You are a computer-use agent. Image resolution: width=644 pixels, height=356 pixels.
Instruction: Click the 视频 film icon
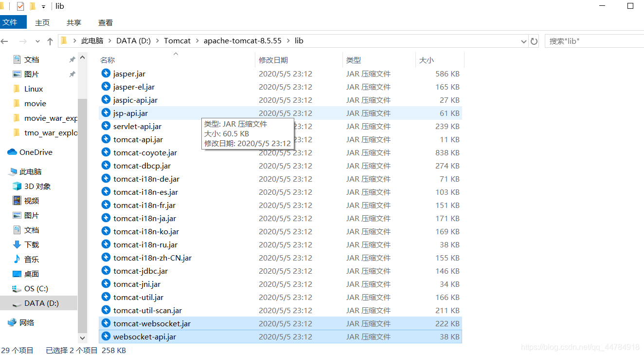coord(17,201)
